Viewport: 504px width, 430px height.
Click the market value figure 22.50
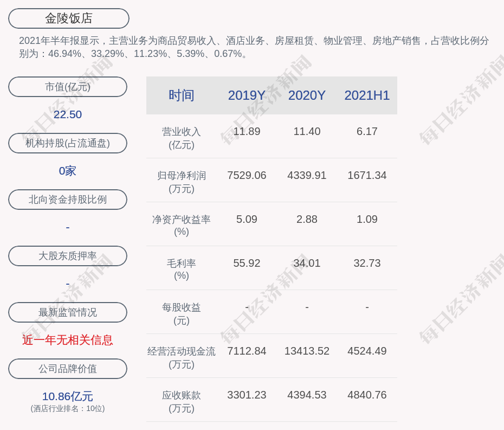click(x=68, y=114)
